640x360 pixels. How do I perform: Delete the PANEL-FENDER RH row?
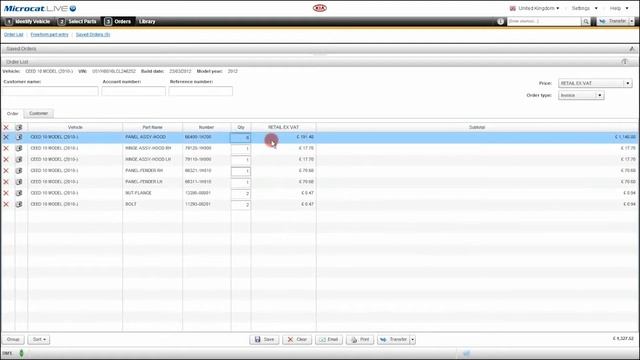coord(6,171)
